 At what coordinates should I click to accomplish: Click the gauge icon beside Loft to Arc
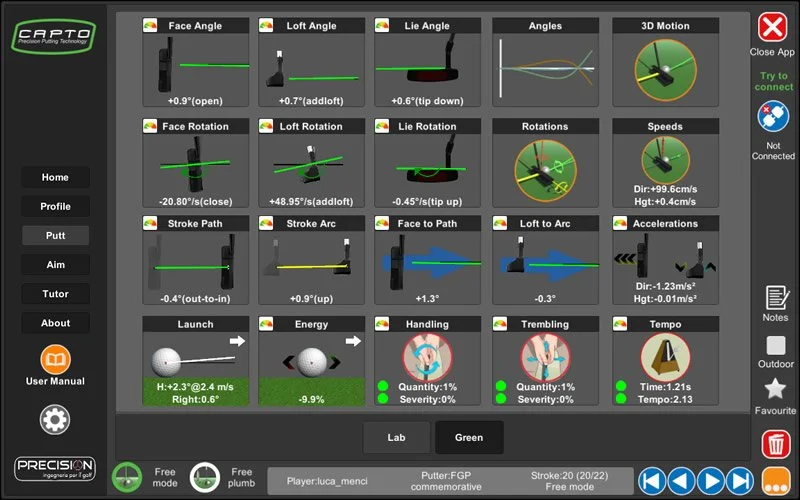click(500, 223)
